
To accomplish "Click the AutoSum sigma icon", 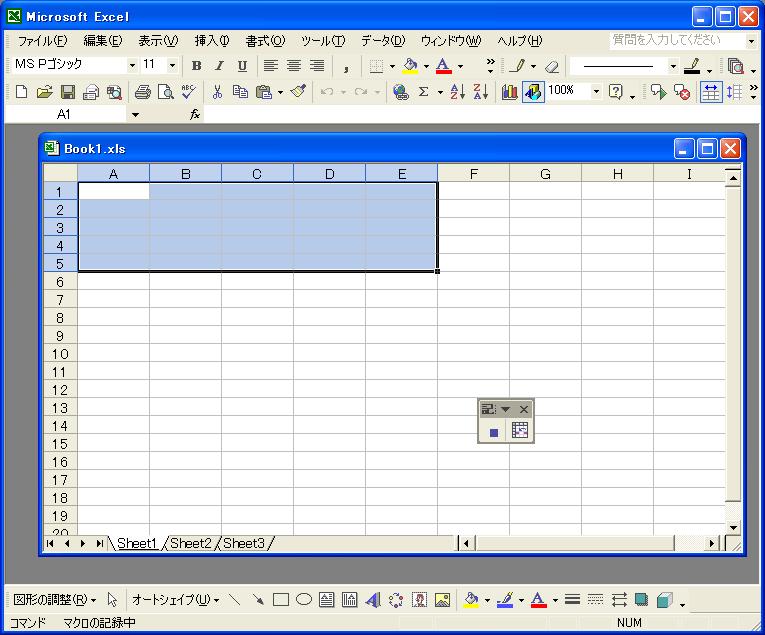I will pyautogui.click(x=423, y=92).
